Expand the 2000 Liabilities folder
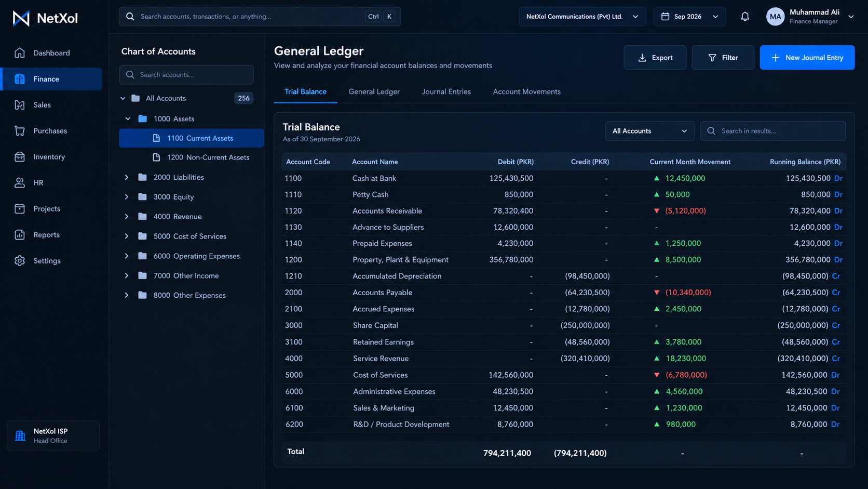The height and width of the screenshot is (489, 868). 127,177
